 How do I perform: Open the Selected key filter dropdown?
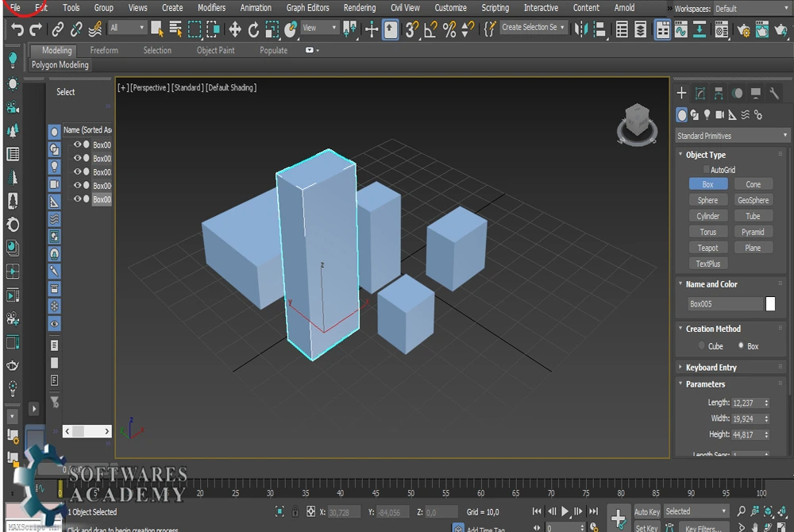(696, 511)
